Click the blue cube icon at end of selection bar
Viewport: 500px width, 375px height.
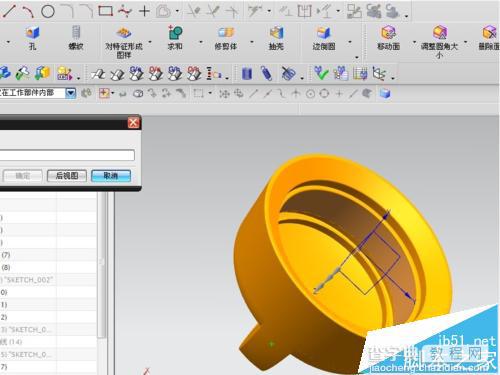[x=385, y=94]
